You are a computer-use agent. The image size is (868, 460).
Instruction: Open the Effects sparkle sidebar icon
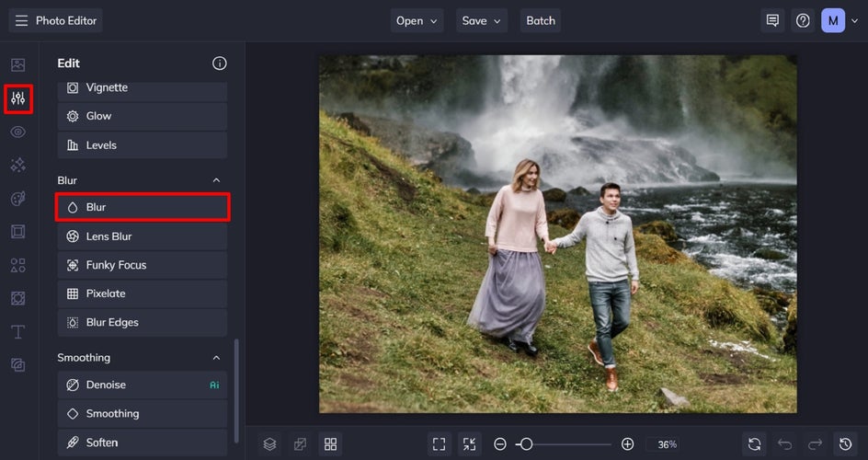click(x=17, y=165)
